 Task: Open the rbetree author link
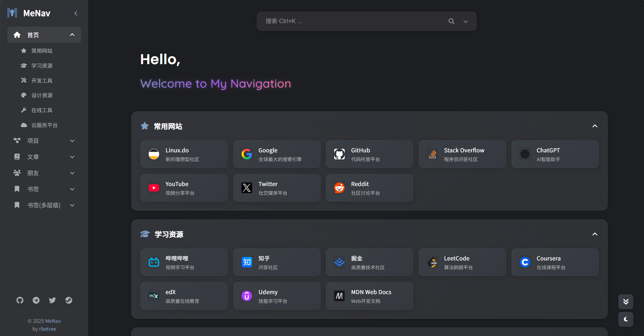tap(47, 329)
